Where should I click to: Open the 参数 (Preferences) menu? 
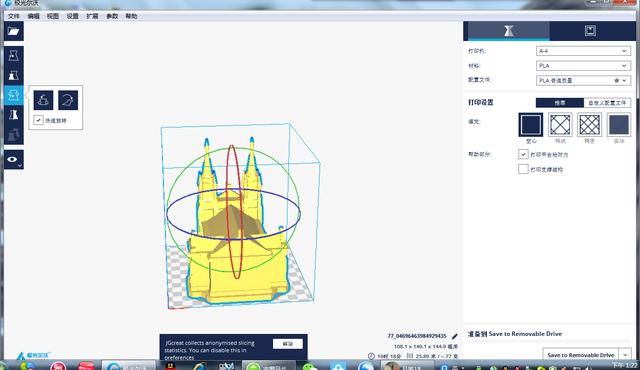[112, 16]
